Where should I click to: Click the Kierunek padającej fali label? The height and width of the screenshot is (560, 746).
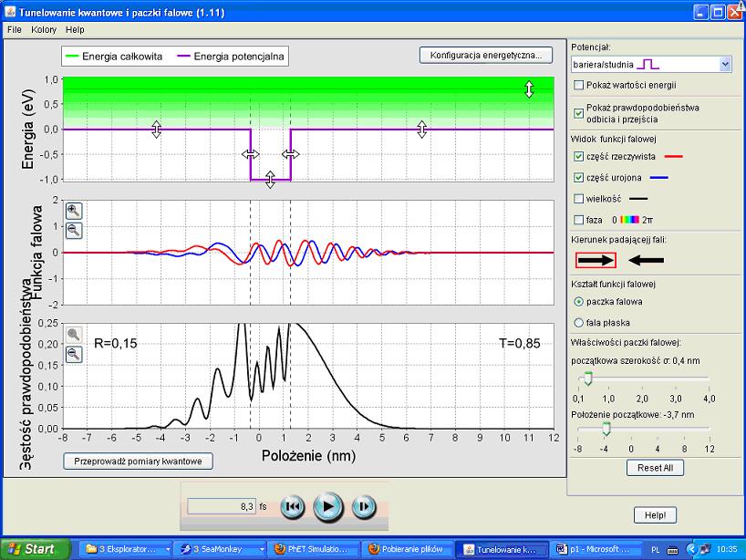pos(618,240)
